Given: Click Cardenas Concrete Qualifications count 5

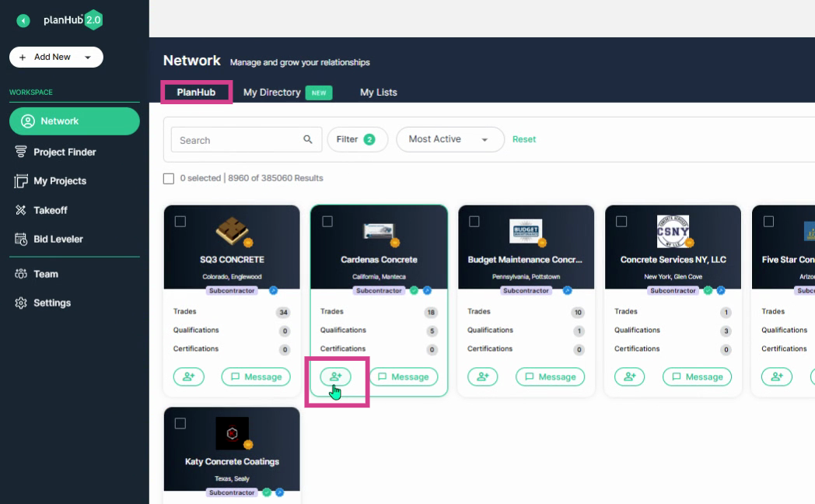Looking at the screenshot, I should pos(432,331).
